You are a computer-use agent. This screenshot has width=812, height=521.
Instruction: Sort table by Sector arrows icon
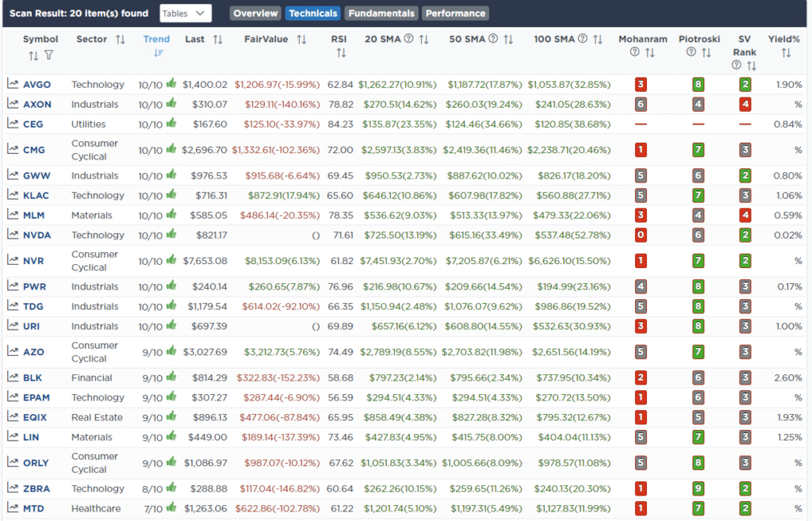(x=121, y=40)
